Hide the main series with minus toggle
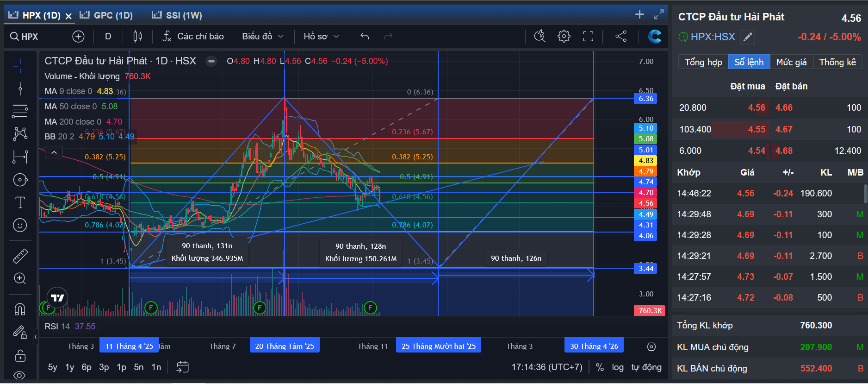The image size is (868, 384). pyautogui.click(x=211, y=61)
